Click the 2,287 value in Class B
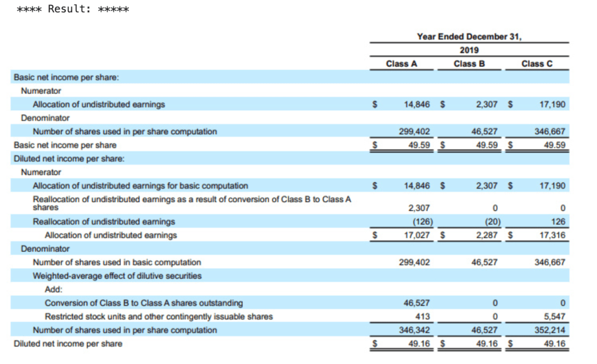 [486, 235]
